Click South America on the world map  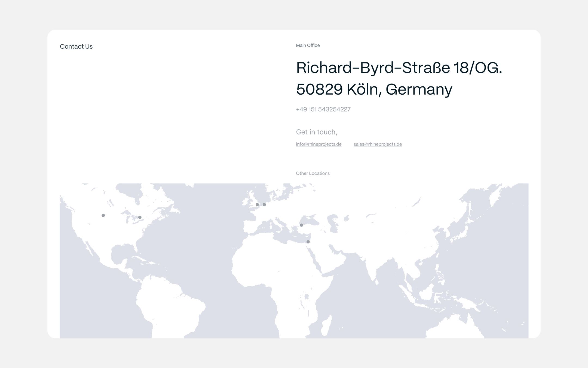pos(169,305)
